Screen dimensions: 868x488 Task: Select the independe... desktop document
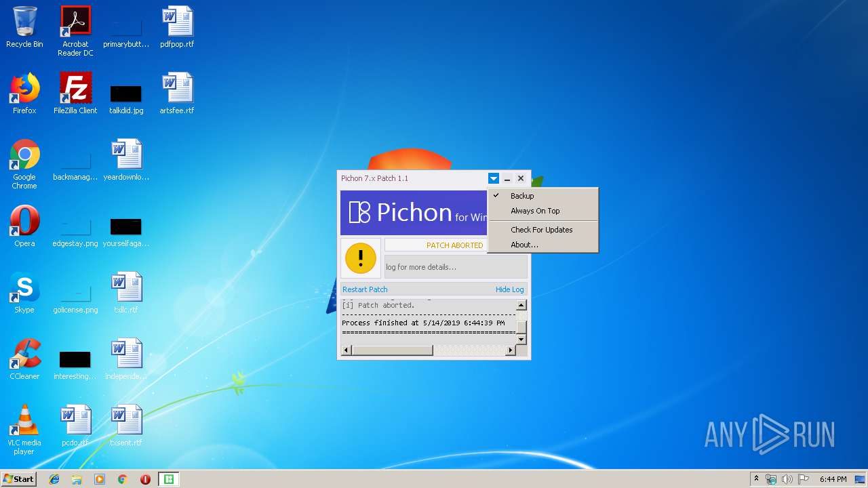click(x=126, y=360)
